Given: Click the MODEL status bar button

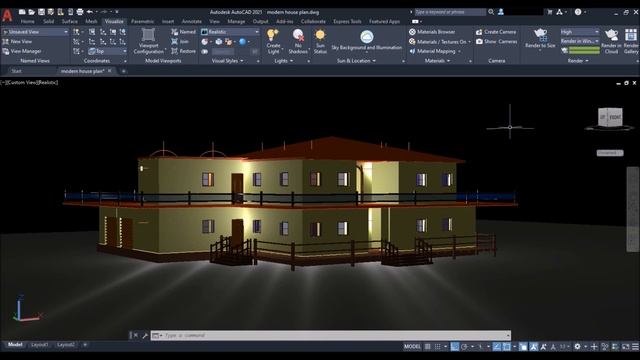Looking at the screenshot, I should tap(412, 347).
